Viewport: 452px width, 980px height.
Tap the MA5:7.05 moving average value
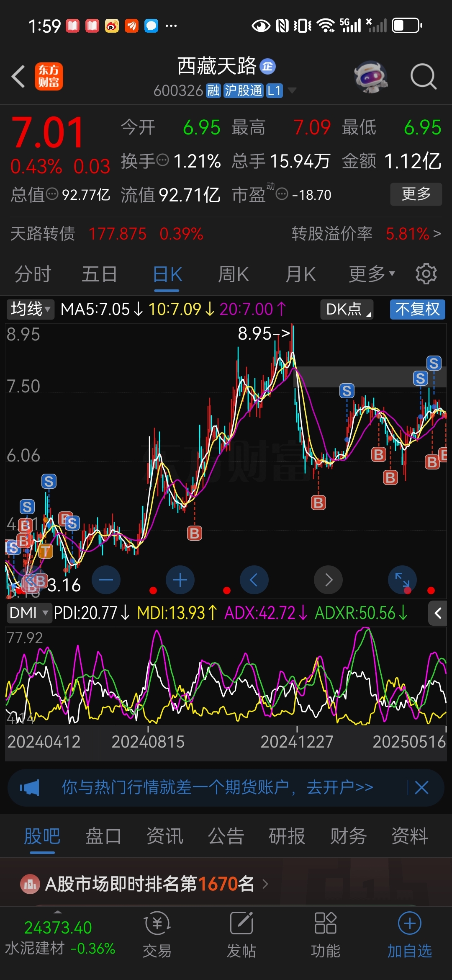pyautogui.click(x=102, y=309)
